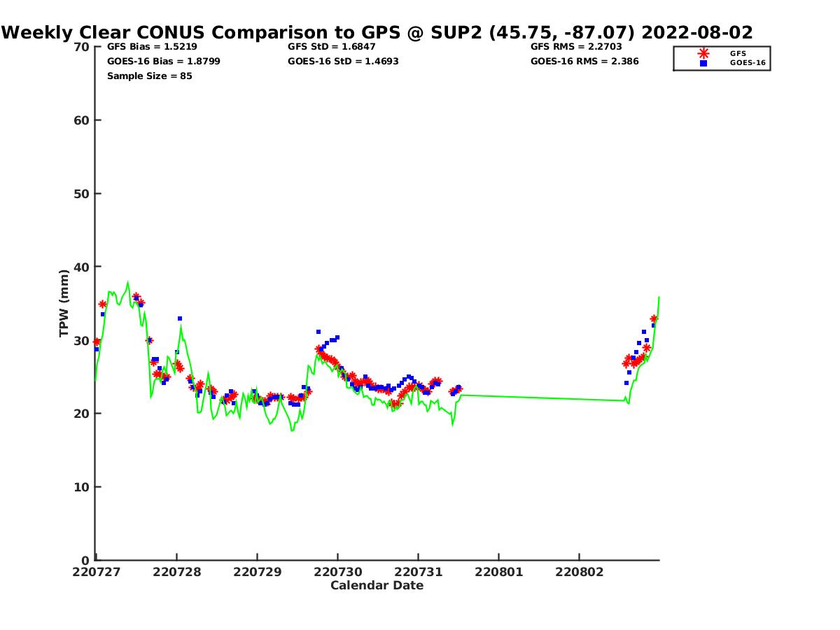Click the Calendar Date x-axis label
The image size is (840, 630).
tap(377, 585)
